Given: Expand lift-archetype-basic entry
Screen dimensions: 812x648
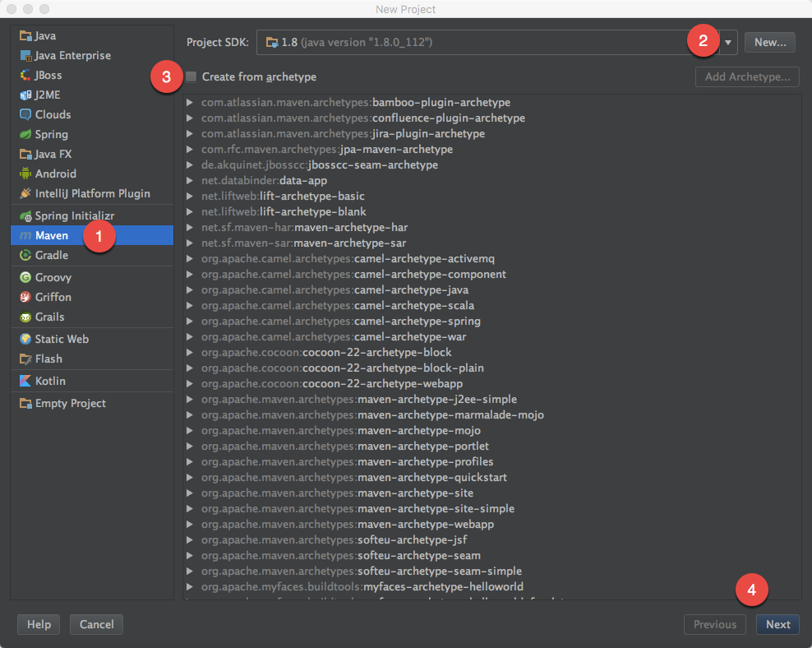Looking at the screenshot, I should tap(190, 196).
